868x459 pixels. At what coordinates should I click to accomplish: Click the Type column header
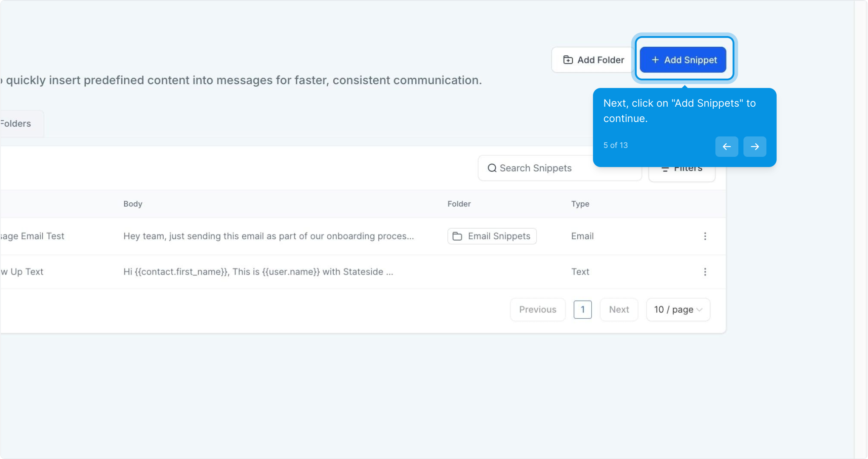coord(580,204)
